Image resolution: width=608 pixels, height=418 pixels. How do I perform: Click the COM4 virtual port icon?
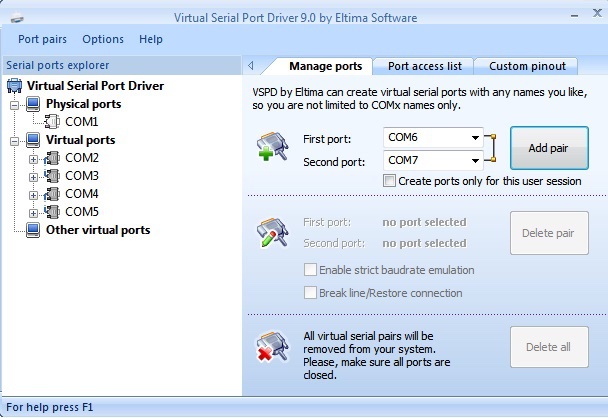pos(52,194)
